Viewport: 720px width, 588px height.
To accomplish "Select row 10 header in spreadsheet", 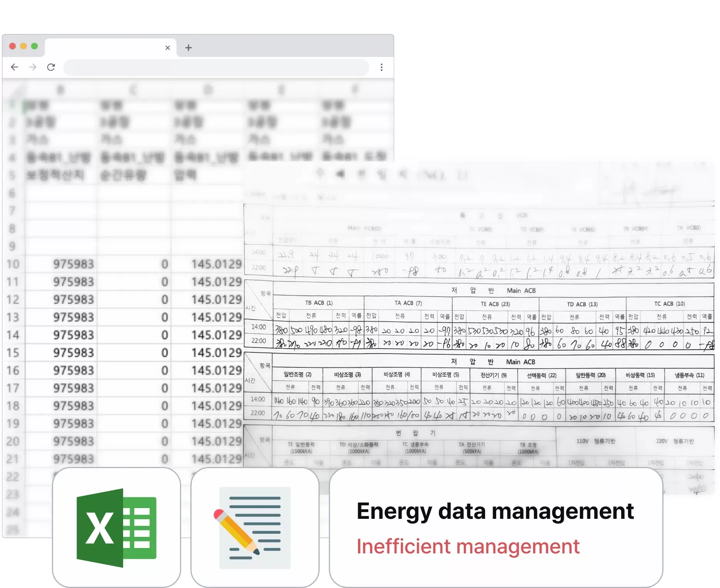I will pyautogui.click(x=13, y=264).
